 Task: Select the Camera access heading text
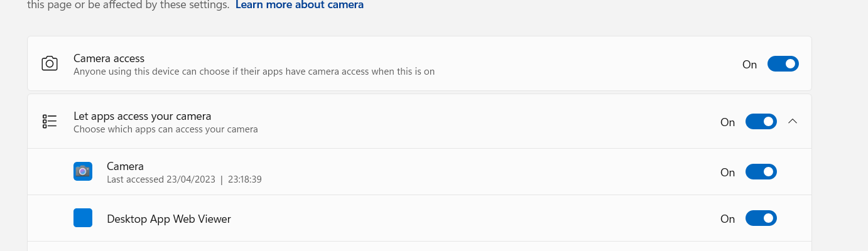pyautogui.click(x=109, y=58)
